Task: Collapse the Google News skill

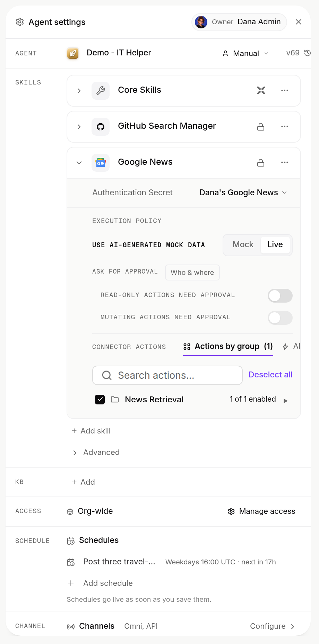Action: [79, 163]
